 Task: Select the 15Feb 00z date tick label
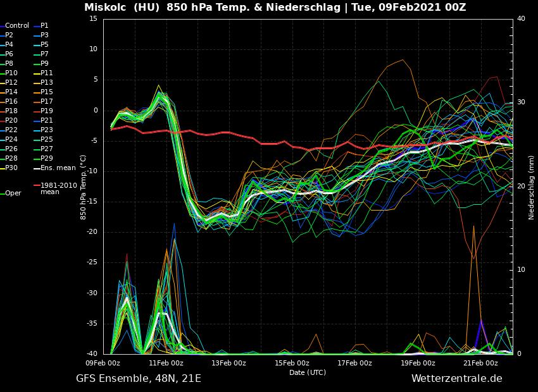[x=292, y=363]
